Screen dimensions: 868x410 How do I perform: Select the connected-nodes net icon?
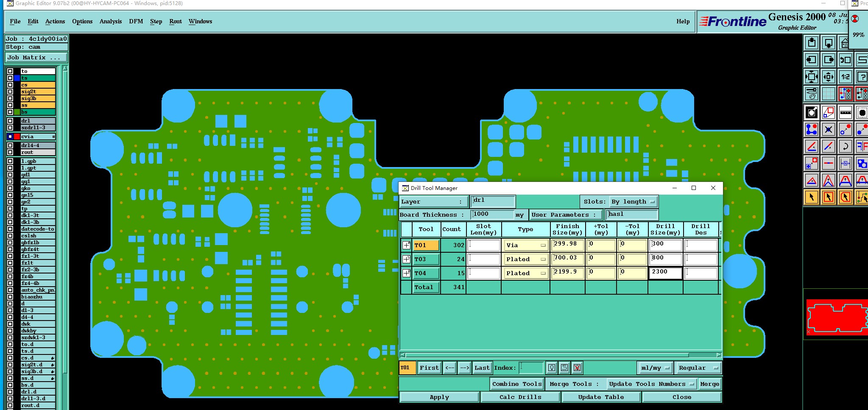tap(812, 129)
